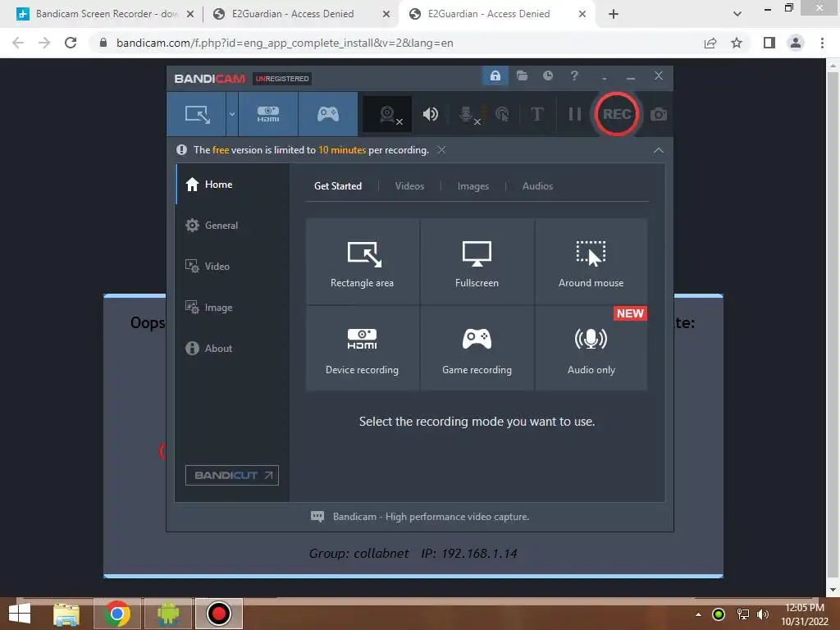Screen dimensions: 840x630
Task: Reload the page in Chrome
Action: point(71,43)
